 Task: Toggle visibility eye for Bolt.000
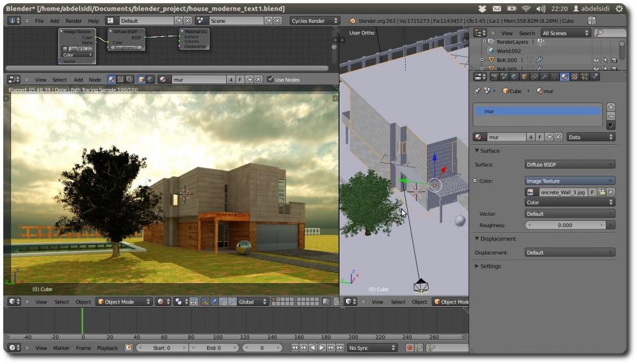pyautogui.click(x=597, y=60)
